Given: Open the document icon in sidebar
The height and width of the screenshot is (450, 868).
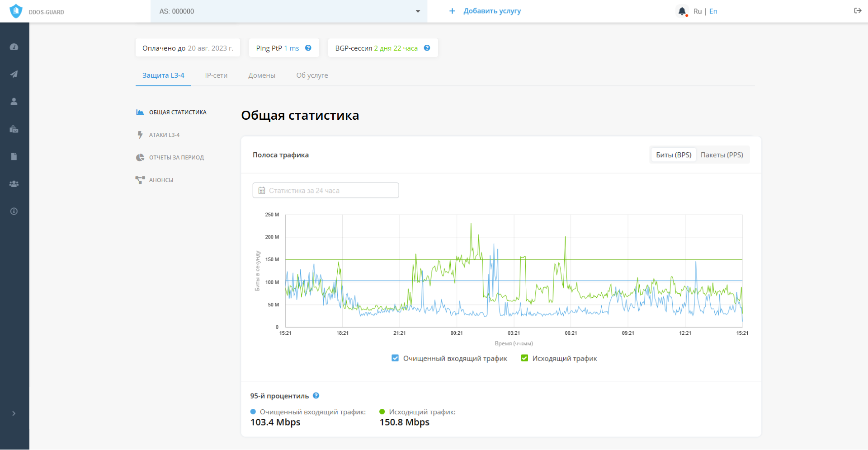Looking at the screenshot, I should point(14,156).
